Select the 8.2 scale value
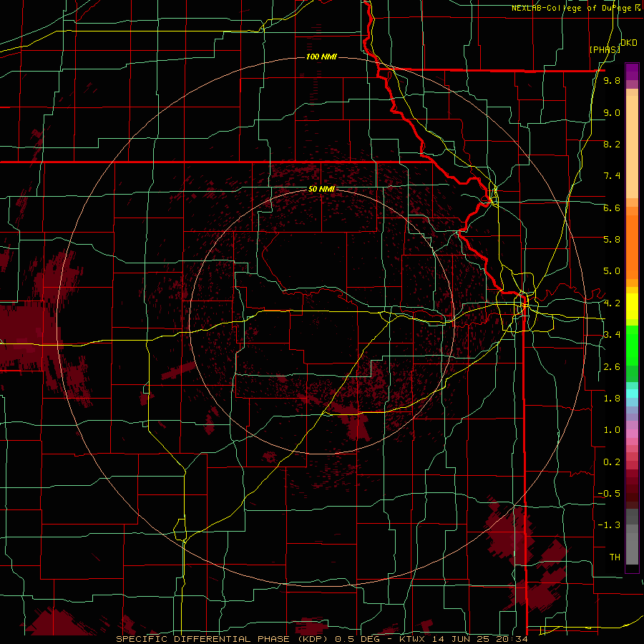 click(612, 144)
